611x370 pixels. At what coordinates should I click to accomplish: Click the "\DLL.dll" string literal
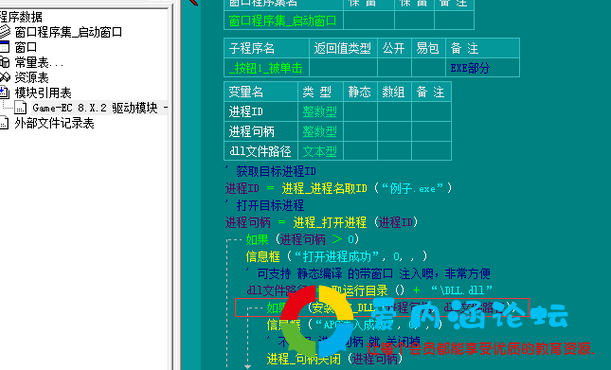point(461,290)
